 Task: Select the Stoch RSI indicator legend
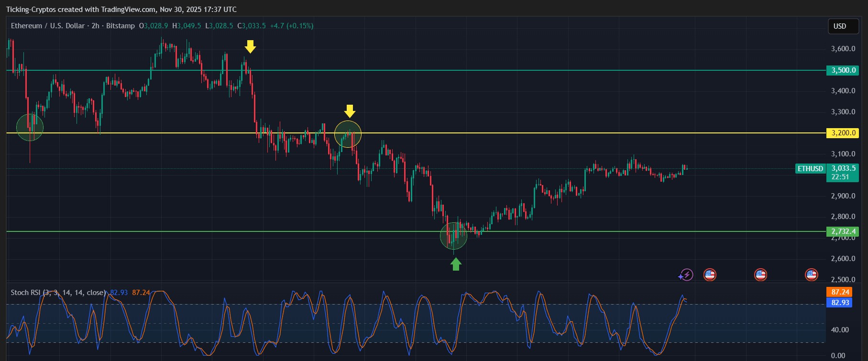(x=58, y=292)
